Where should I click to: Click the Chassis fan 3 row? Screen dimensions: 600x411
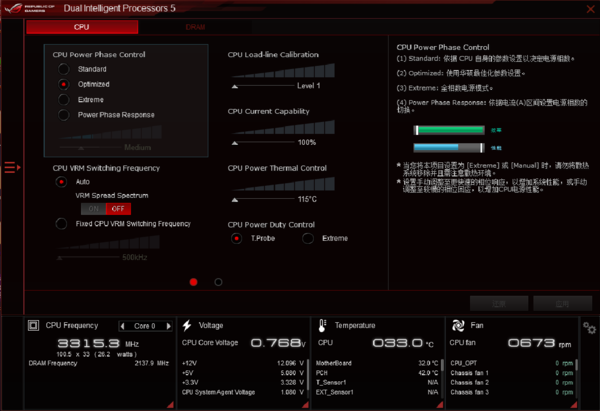[512, 392]
